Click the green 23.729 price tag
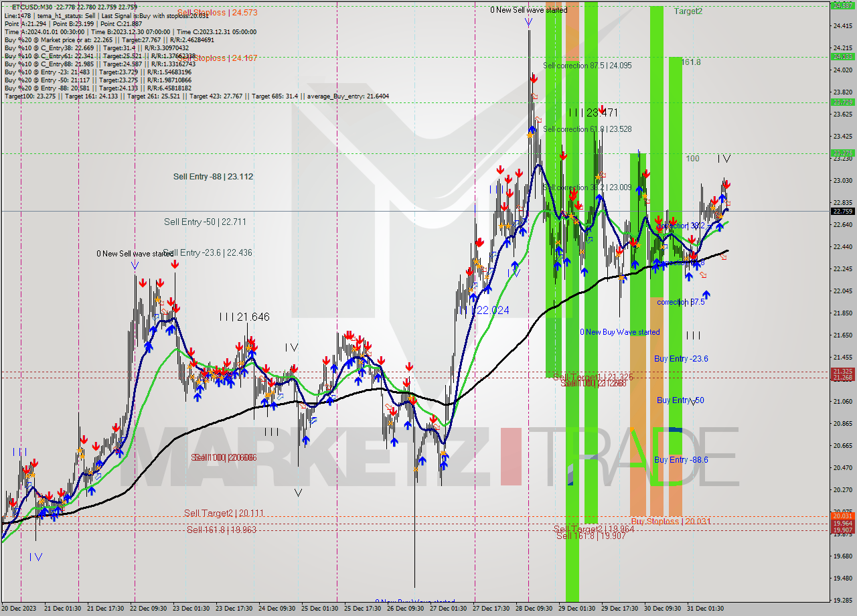Viewport: 857px width, 616px height. pos(842,102)
